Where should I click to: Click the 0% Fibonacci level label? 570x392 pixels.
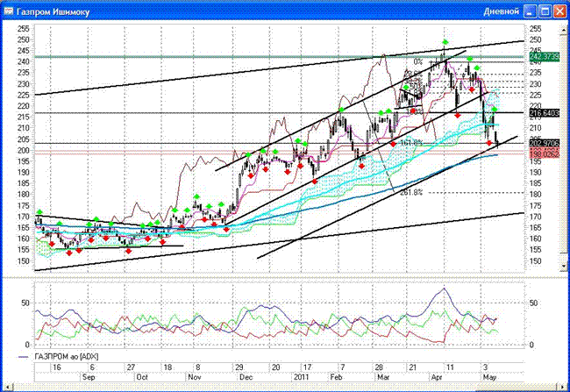(418, 61)
